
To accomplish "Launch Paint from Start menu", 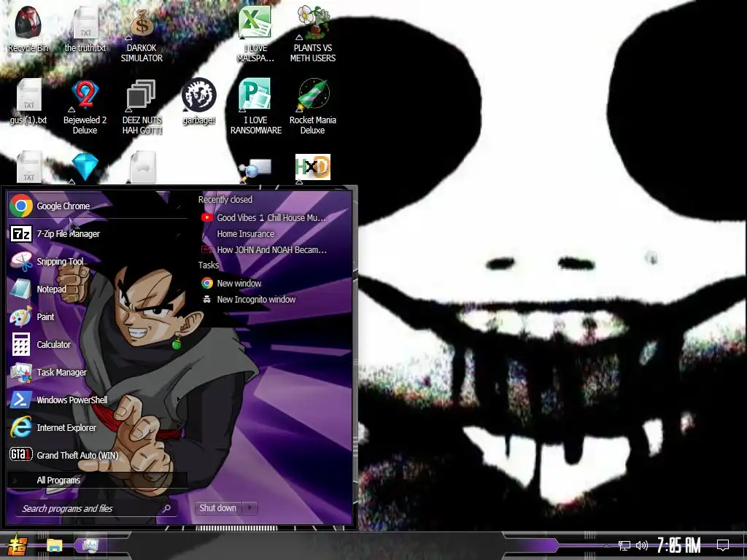I will tap(97, 316).
